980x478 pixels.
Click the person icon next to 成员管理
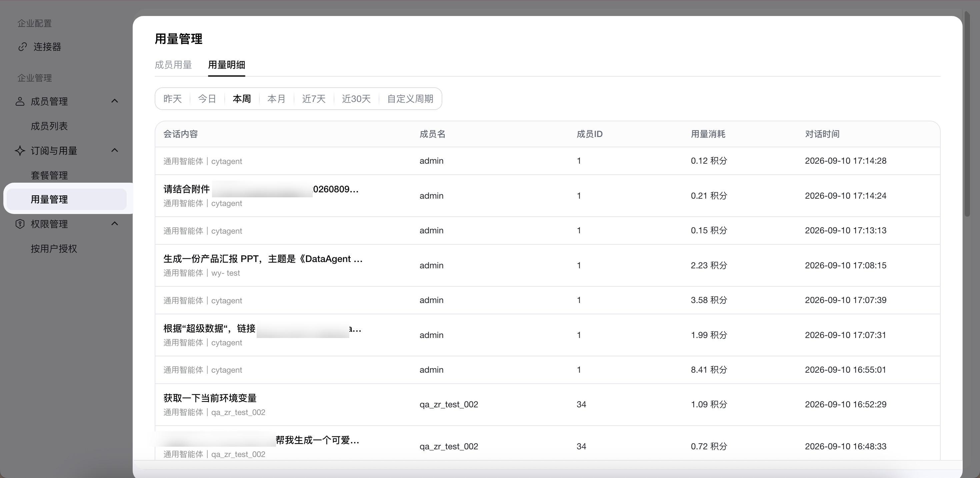tap(20, 101)
